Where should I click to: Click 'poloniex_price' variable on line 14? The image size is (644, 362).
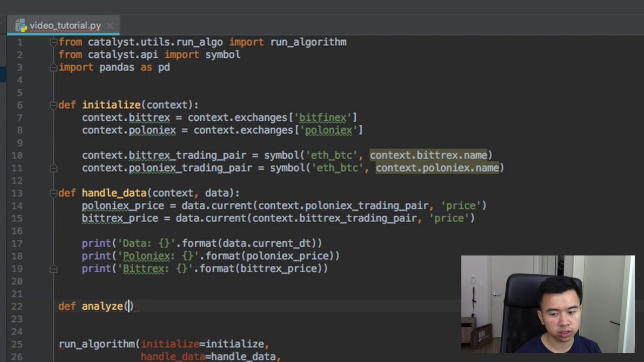(x=123, y=206)
